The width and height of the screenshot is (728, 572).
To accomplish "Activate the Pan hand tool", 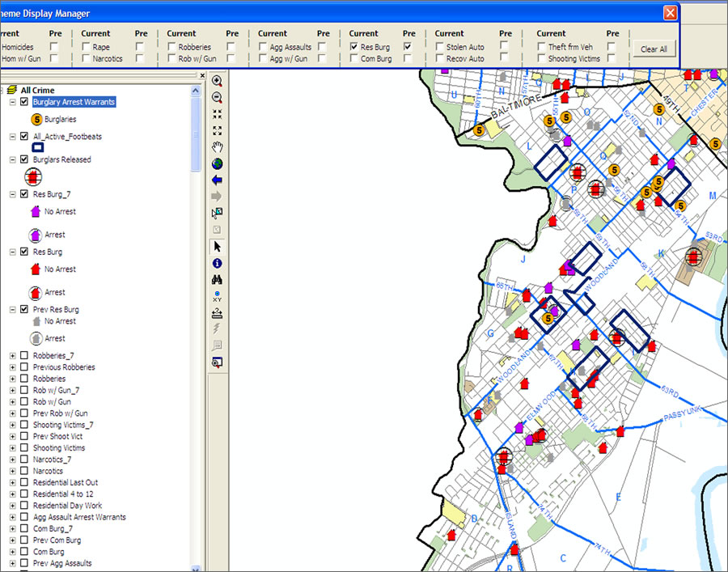I will pyautogui.click(x=217, y=147).
